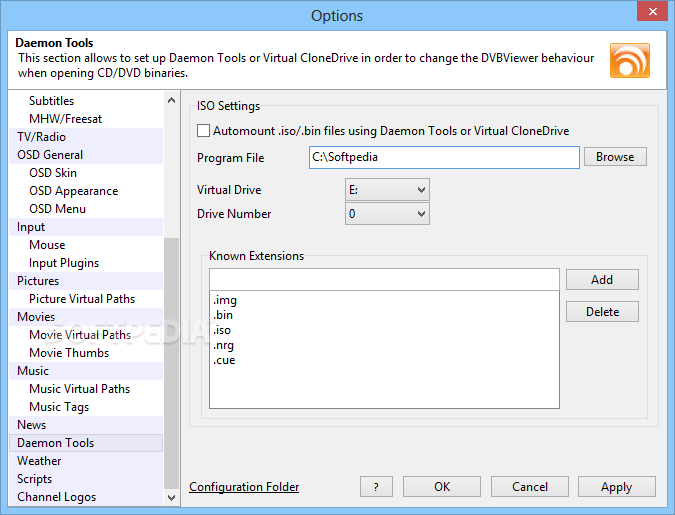Image resolution: width=675 pixels, height=515 pixels.
Task: Select the .nrg extension entry
Action: tap(223, 345)
